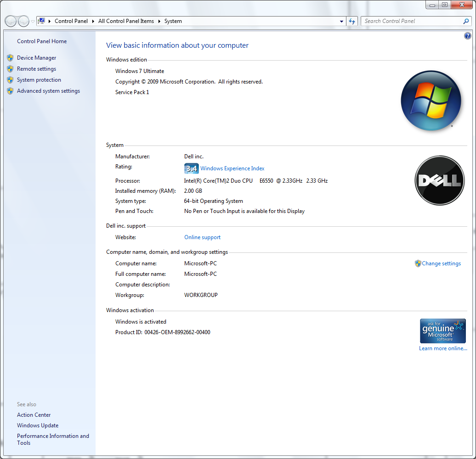Click shield icon beside Advanced system settings

point(10,91)
